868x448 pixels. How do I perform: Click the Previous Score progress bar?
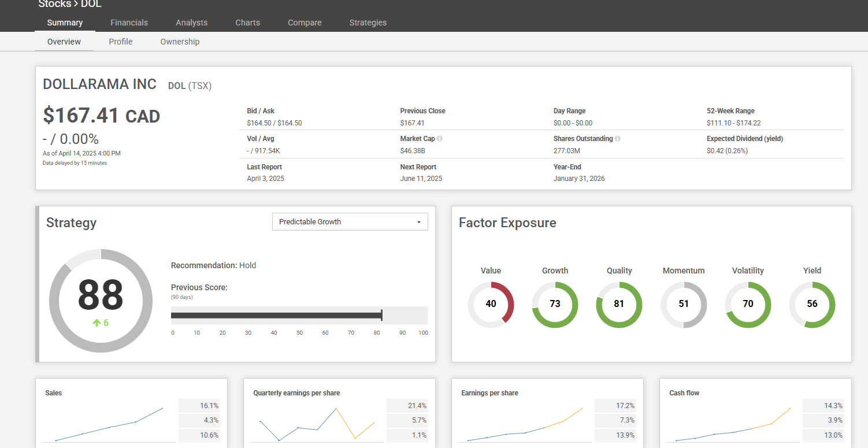pyautogui.click(x=299, y=315)
